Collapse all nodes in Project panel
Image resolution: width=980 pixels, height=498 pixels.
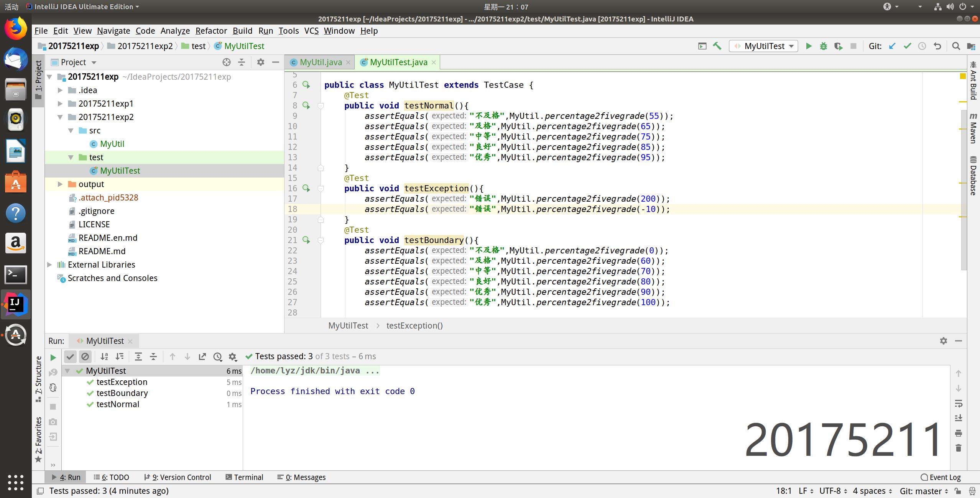coord(242,62)
